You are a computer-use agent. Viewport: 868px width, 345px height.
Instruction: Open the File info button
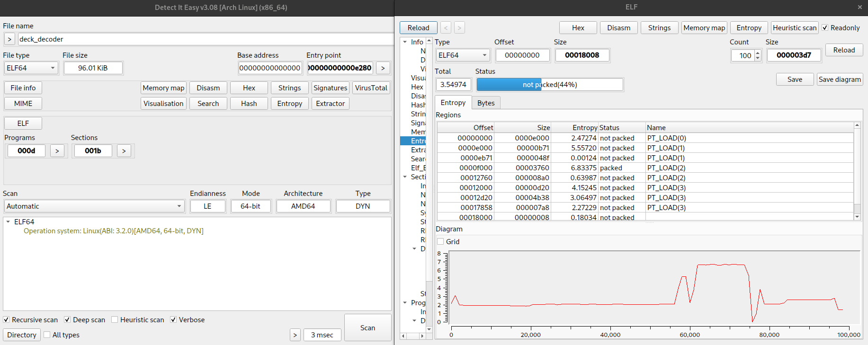click(23, 88)
